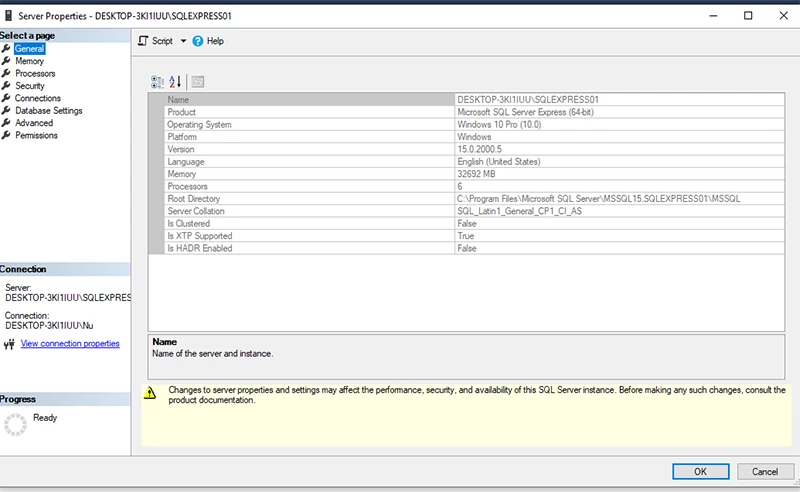Click the wrench icon beside Connections
Screen dimensions: 800x492
pyautogui.click(x=6, y=97)
